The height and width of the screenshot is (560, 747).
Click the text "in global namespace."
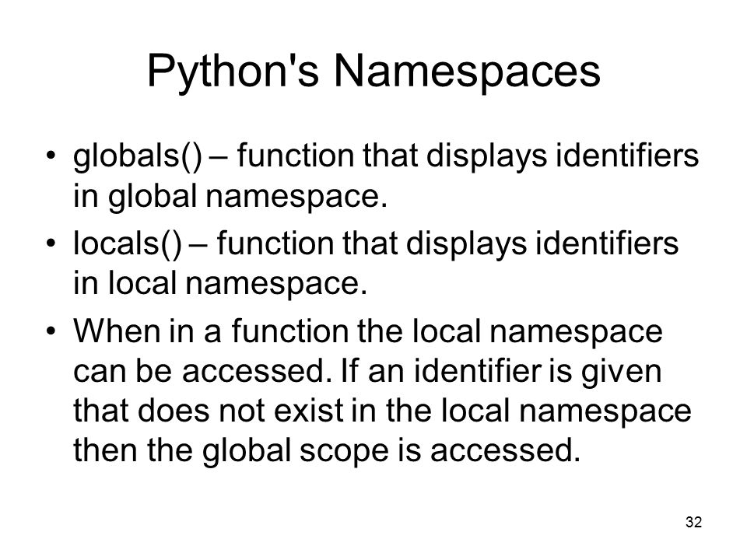pyautogui.click(x=230, y=197)
